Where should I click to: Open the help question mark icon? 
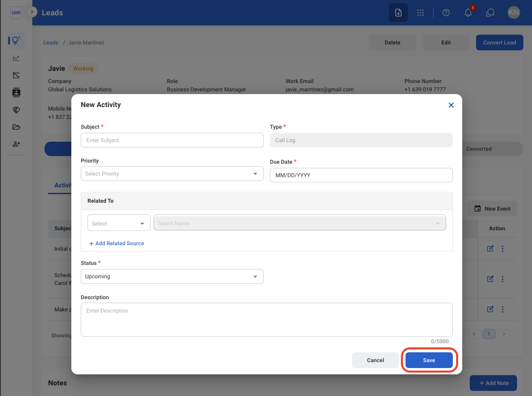coord(446,13)
